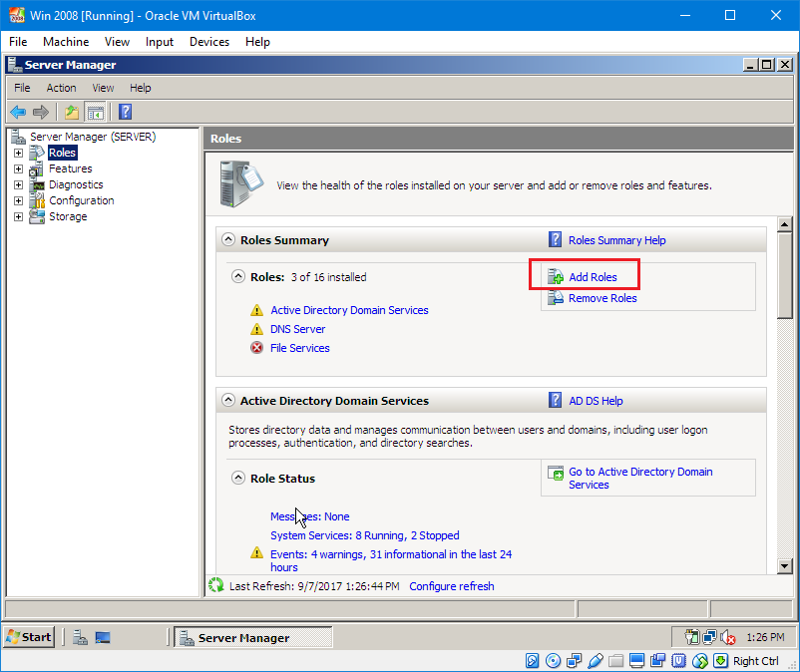Click the Remove Roles icon
The height and width of the screenshot is (672, 800).
(x=555, y=298)
